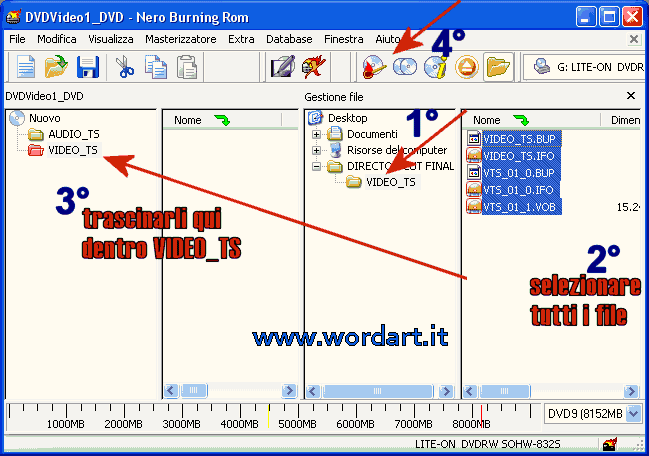Screen dimensions: 649x456
Task: Click the compilation pane horizontal scrollbar thumb
Action: [193, 390]
